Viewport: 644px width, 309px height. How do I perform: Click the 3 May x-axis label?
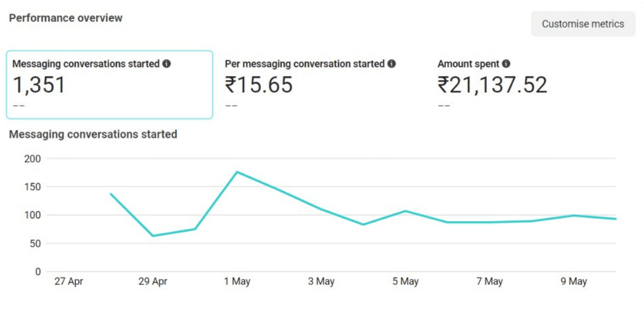click(321, 281)
